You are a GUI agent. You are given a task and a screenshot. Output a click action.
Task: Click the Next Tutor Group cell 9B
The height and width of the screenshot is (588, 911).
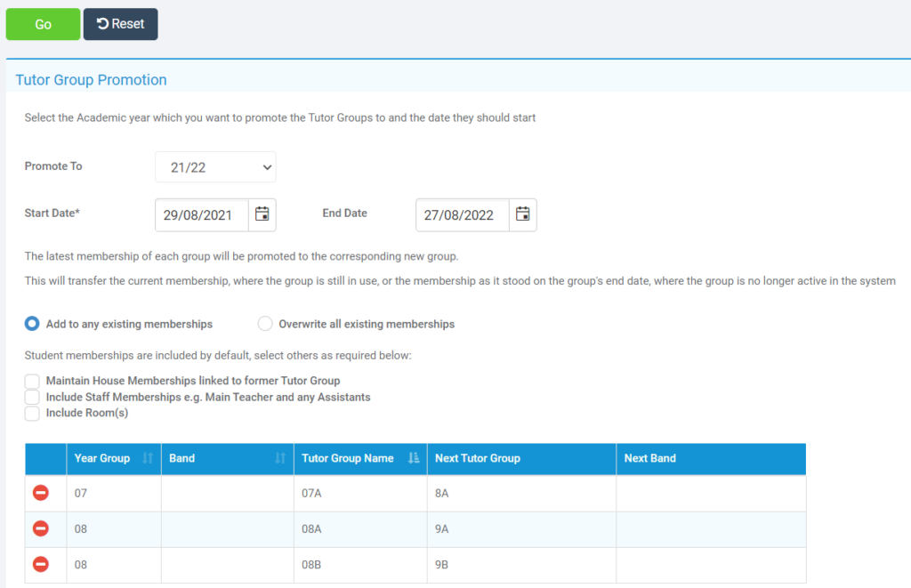coord(521,565)
